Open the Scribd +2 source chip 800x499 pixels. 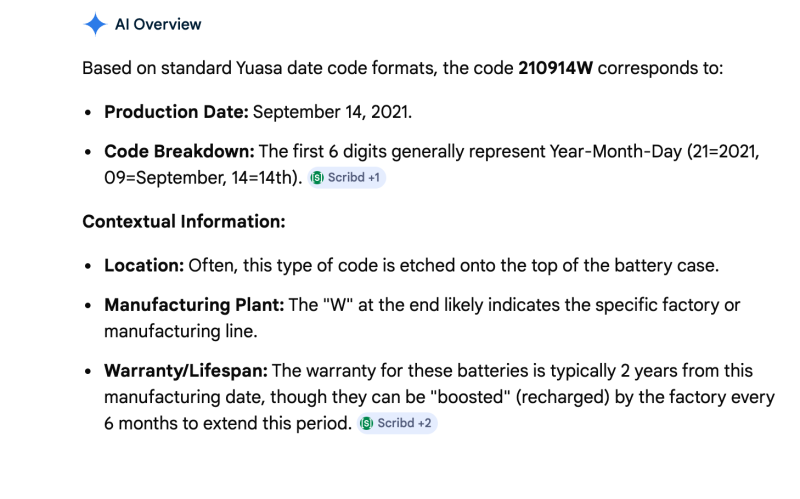397,423
